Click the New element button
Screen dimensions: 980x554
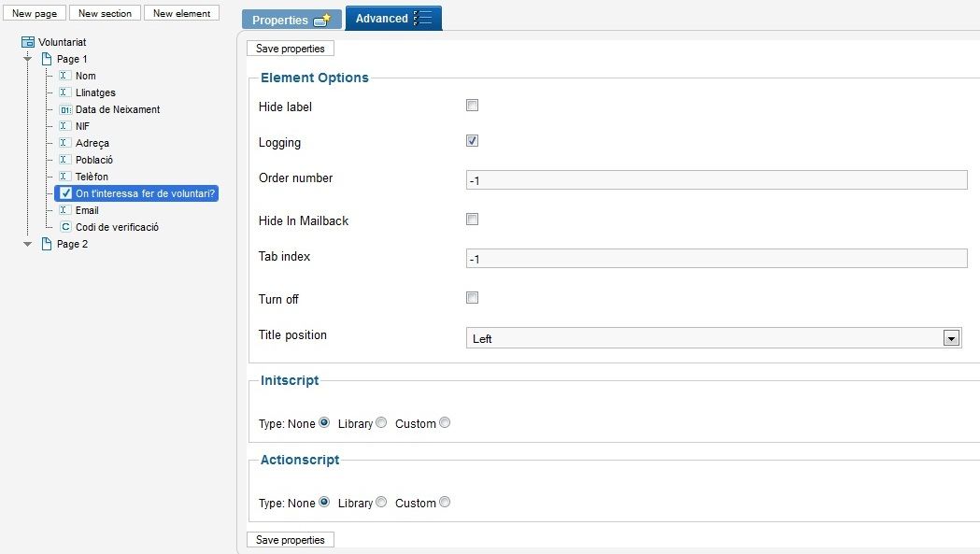[181, 13]
